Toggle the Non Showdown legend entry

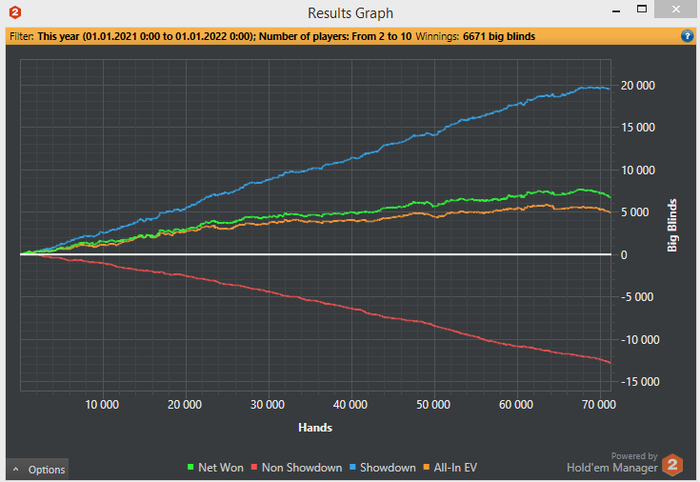(296, 467)
